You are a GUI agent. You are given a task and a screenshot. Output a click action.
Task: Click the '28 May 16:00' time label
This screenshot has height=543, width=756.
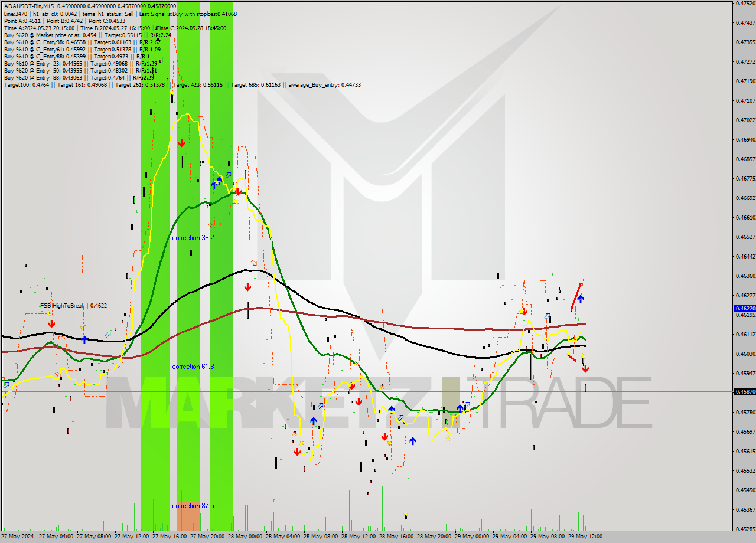pos(397,537)
